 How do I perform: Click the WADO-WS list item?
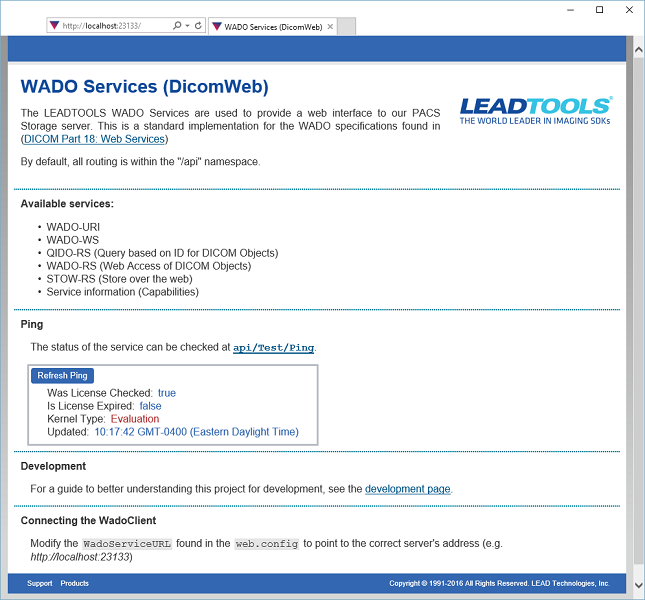click(72, 240)
